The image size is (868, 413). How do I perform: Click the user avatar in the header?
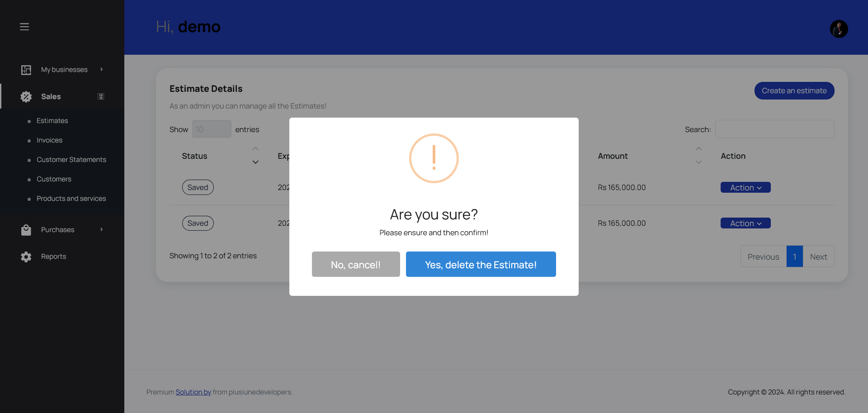coord(839,28)
